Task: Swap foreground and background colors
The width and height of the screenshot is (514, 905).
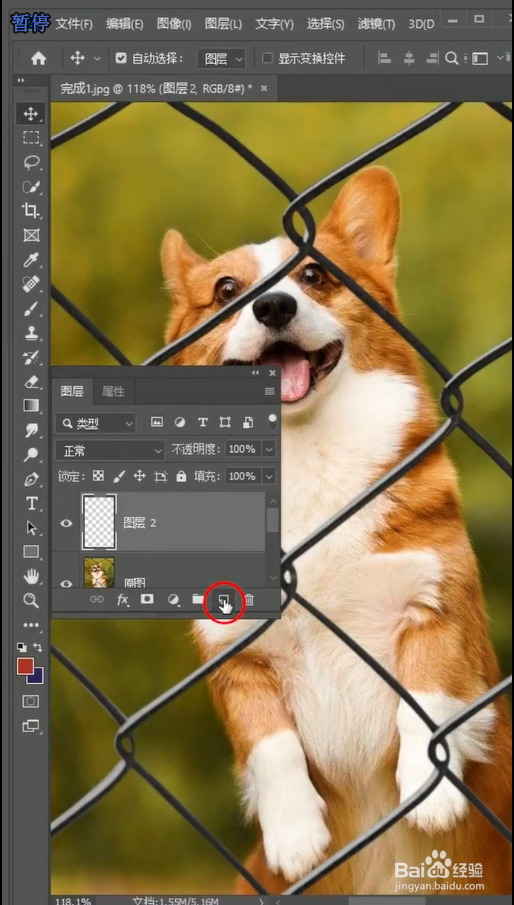Action: point(37,647)
